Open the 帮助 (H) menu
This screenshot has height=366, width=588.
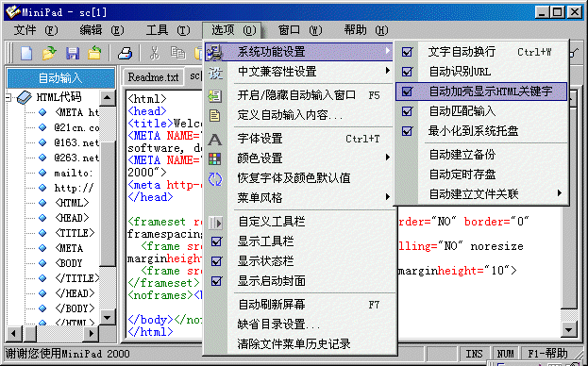click(366, 30)
